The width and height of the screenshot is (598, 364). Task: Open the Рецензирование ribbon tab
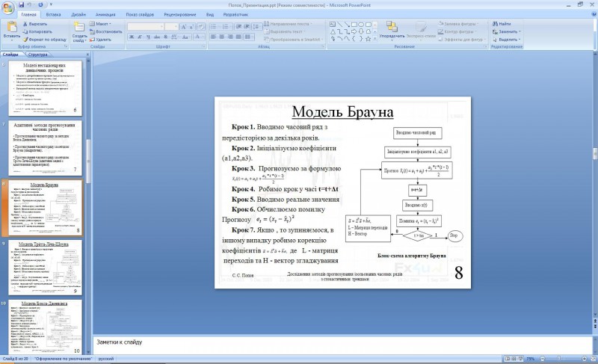pos(179,14)
